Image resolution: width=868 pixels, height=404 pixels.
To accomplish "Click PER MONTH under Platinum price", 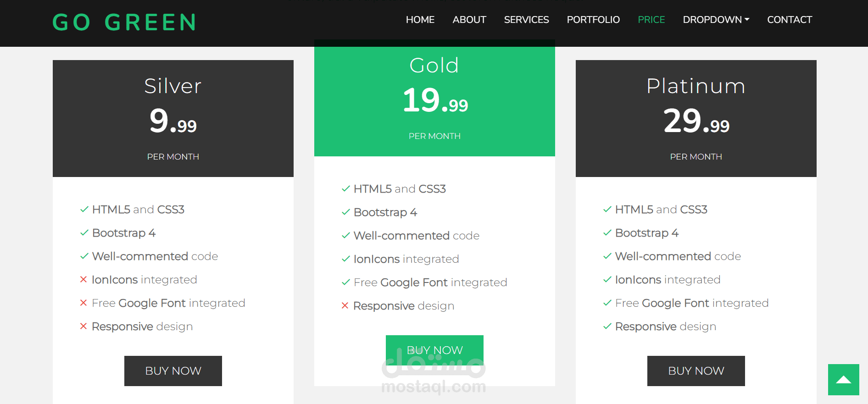I will pos(696,157).
